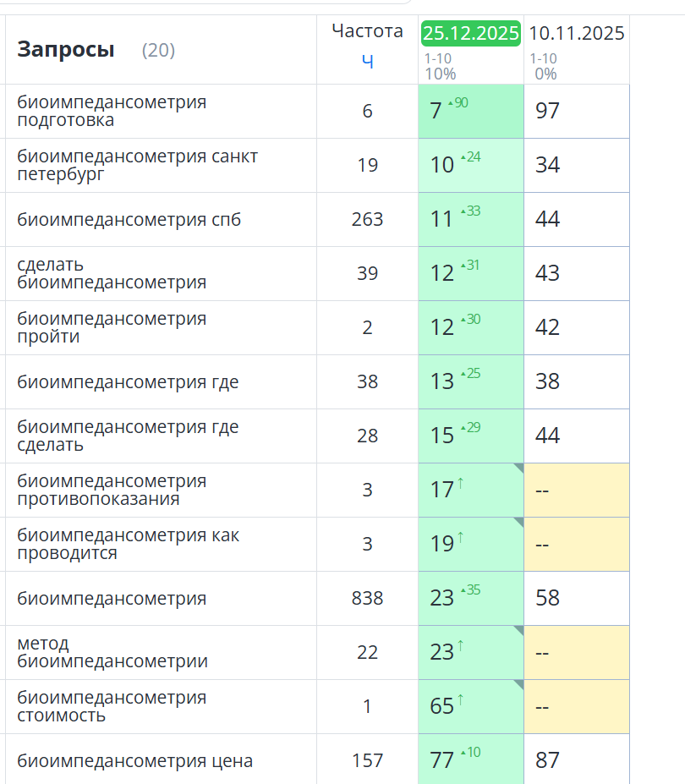Viewport: 685px width, 784px height.
Task: Click the green +90 growth indicator
Action: (458, 103)
